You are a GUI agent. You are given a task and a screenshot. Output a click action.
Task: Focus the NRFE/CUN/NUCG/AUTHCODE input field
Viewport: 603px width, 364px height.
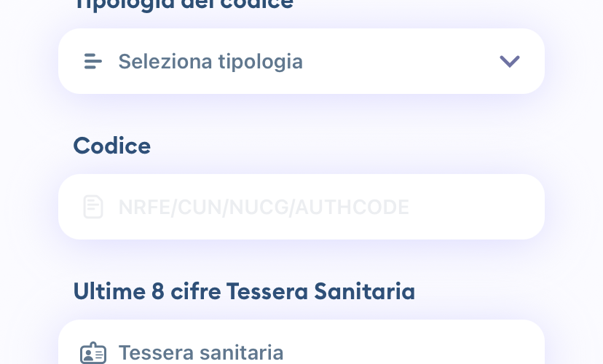coord(301,207)
